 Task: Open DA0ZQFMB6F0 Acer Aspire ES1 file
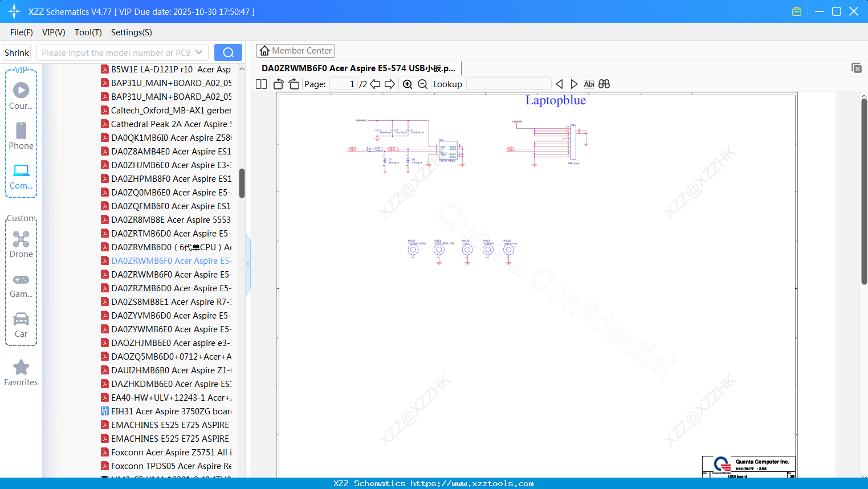tap(166, 206)
